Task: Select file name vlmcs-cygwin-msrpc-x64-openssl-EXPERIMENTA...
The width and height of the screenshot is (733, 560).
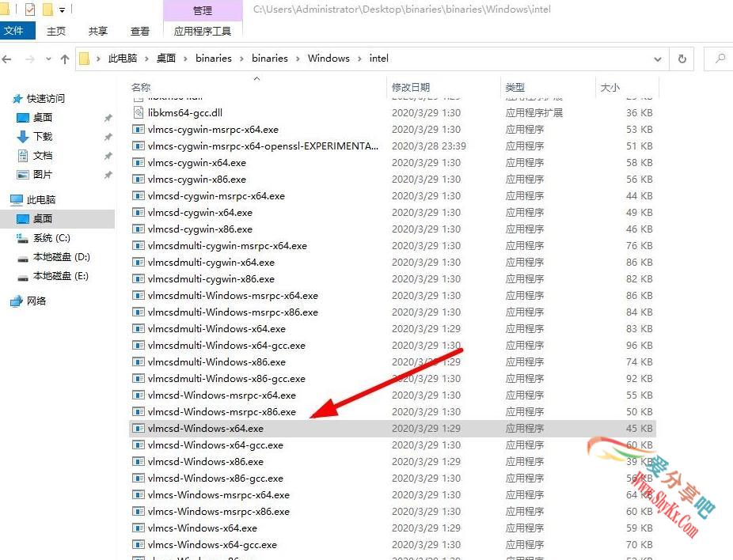Action: click(x=263, y=146)
